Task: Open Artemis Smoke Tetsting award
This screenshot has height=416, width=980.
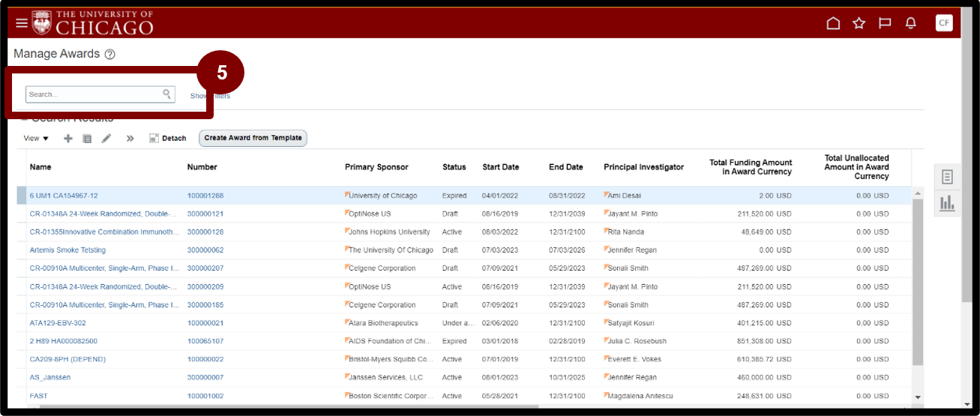Action: (67, 250)
